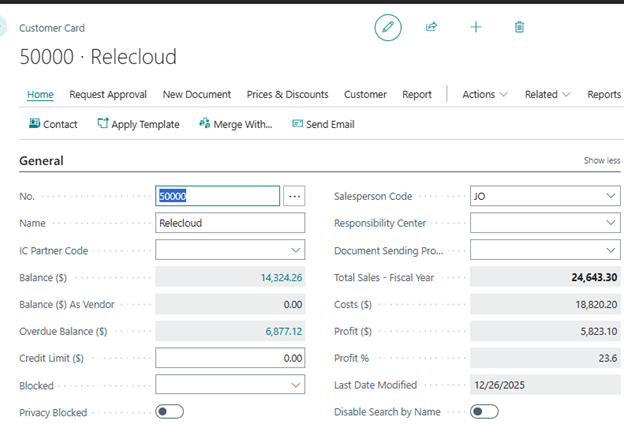This screenshot has width=624, height=447.
Task: Open the Responsibility Center dropdown
Action: tap(611, 224)
